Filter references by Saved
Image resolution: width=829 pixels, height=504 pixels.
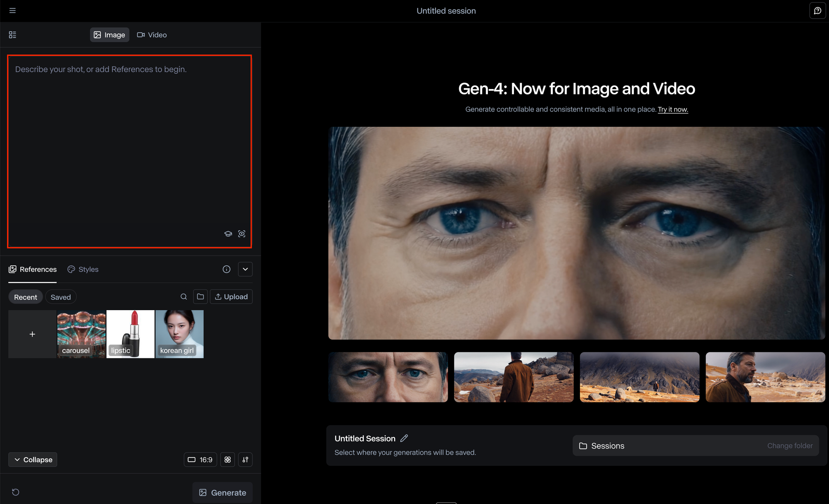pyautogui.click(x=61, y=297)
